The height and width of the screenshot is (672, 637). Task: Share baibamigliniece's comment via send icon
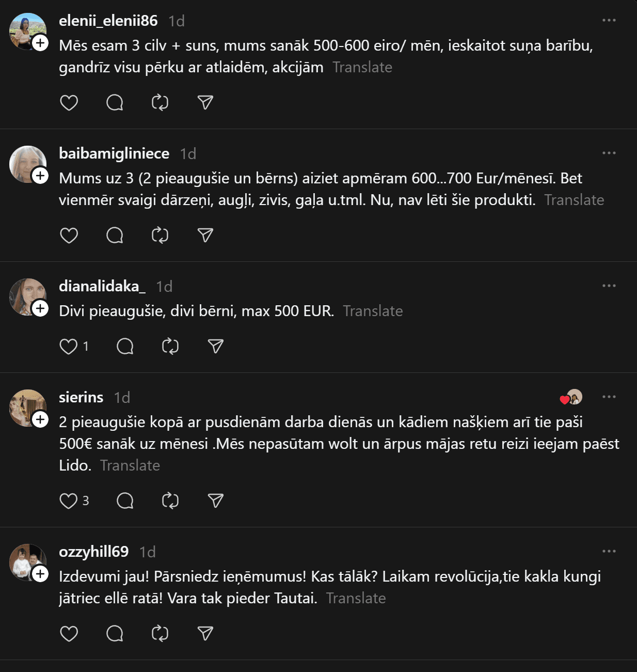205,236
